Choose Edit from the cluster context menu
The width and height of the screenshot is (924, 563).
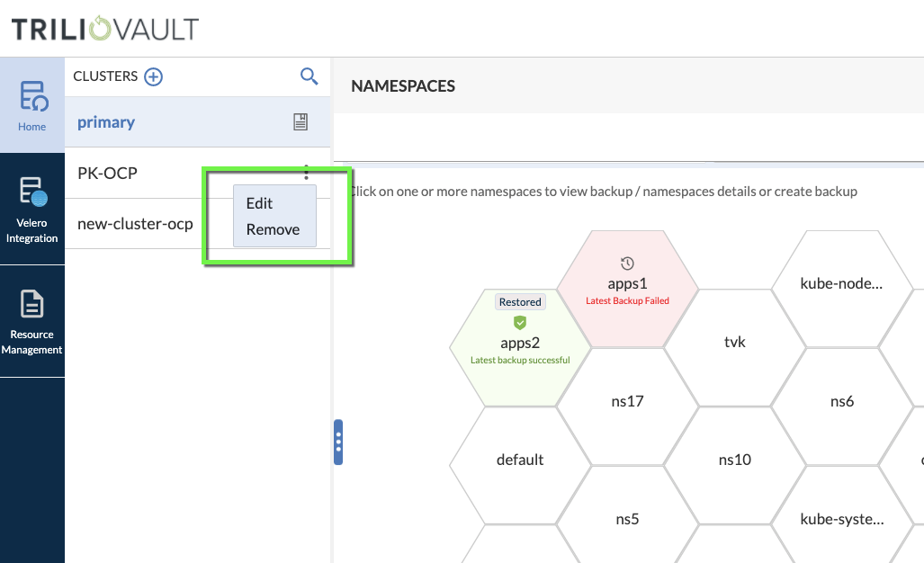pyautogui.click(x=259, y=203)
